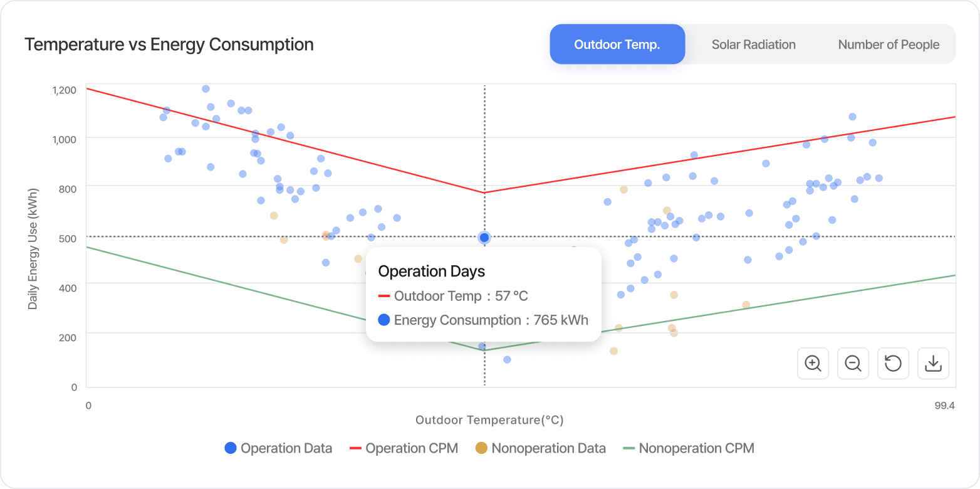Click the highlighted blue data point at 57 °C

coord(484,237)
